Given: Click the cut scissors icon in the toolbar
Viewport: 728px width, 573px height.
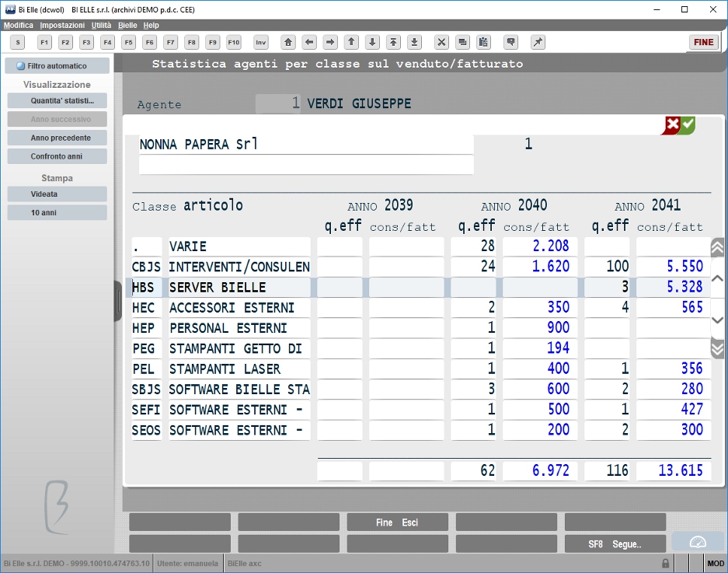Looking at the screenshot, I should coord(441,42).
